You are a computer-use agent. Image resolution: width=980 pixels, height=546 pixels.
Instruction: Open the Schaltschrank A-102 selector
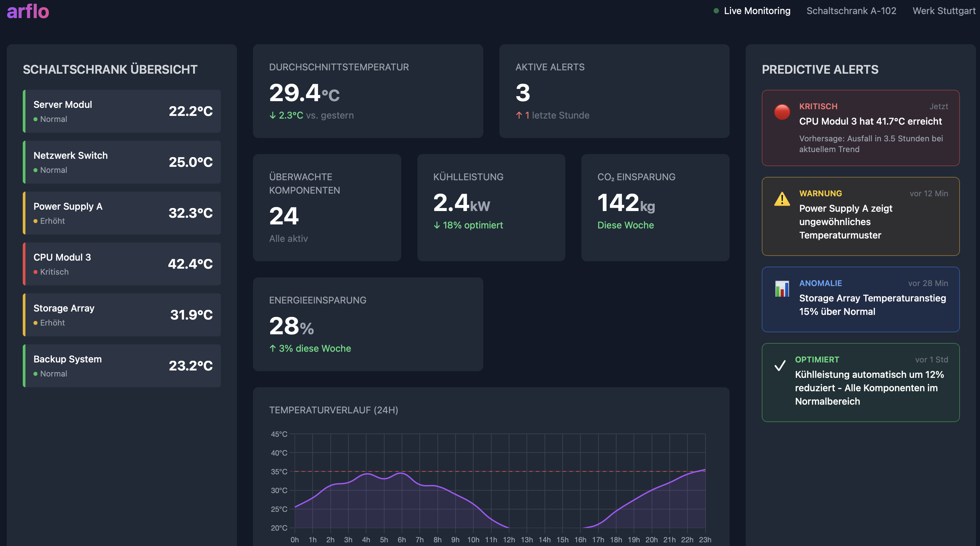(x=851, y=11)
